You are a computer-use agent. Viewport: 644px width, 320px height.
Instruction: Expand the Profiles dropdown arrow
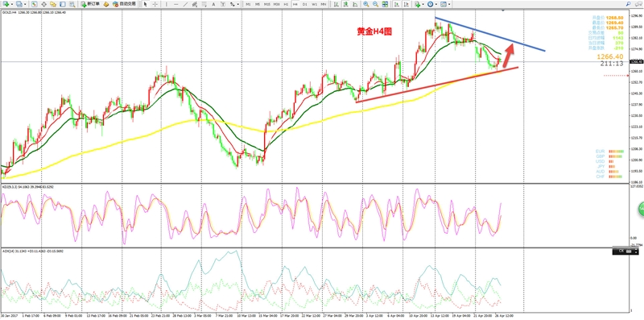26,4
